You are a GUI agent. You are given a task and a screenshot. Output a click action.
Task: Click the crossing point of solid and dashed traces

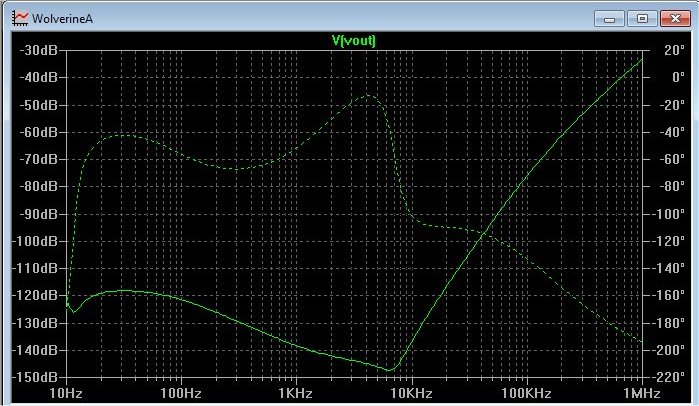tap(485, 233)
